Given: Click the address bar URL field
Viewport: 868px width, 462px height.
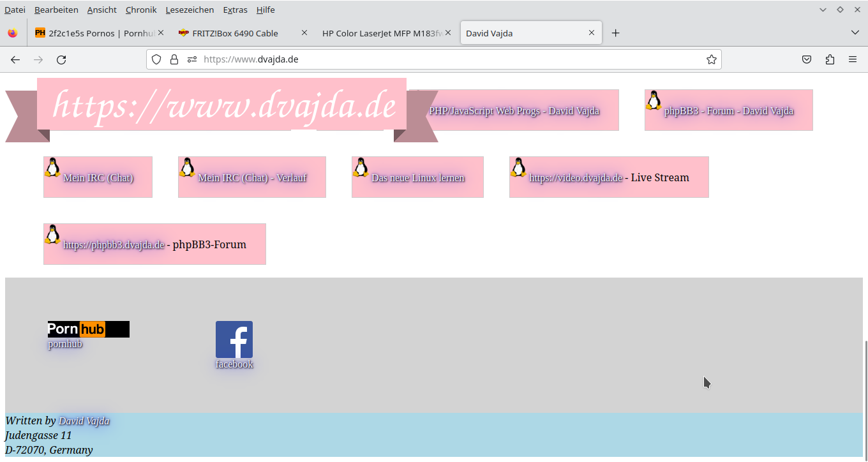Looking at the screenshot, I should coord(447,59).
